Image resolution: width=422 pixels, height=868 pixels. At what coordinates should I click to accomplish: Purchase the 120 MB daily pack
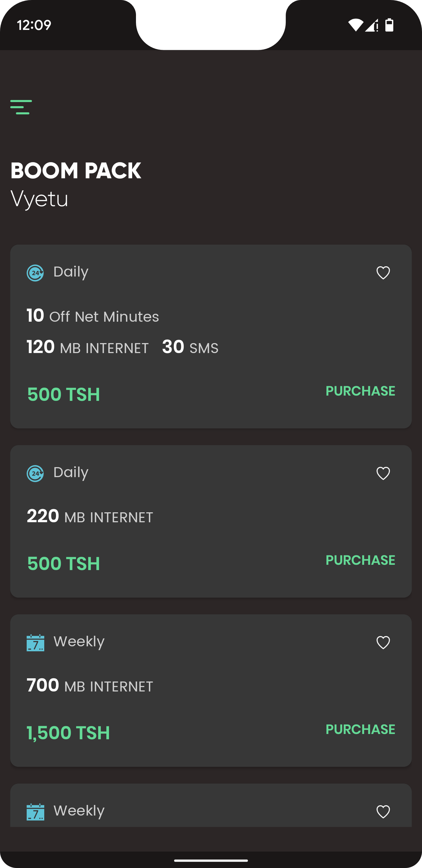[360, 391]
